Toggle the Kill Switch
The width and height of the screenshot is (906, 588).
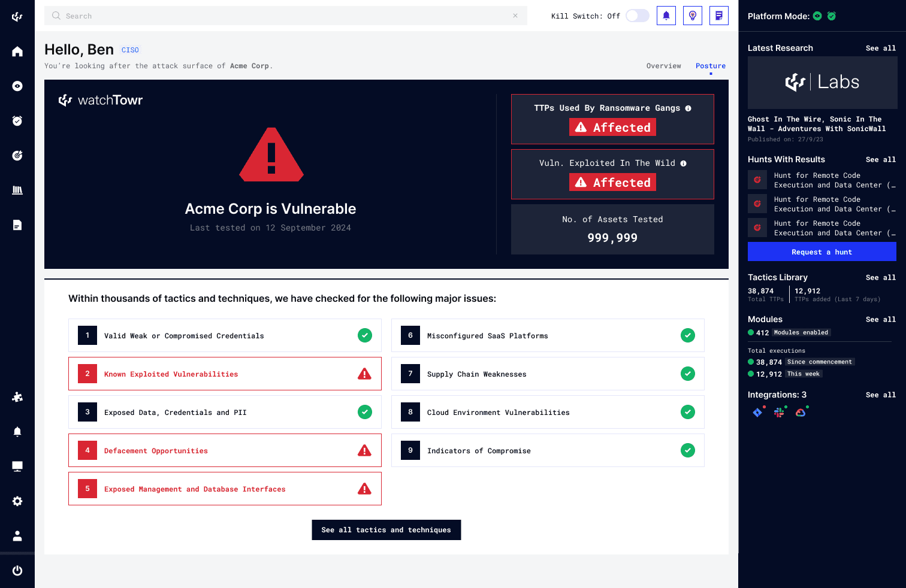[638, 16]
